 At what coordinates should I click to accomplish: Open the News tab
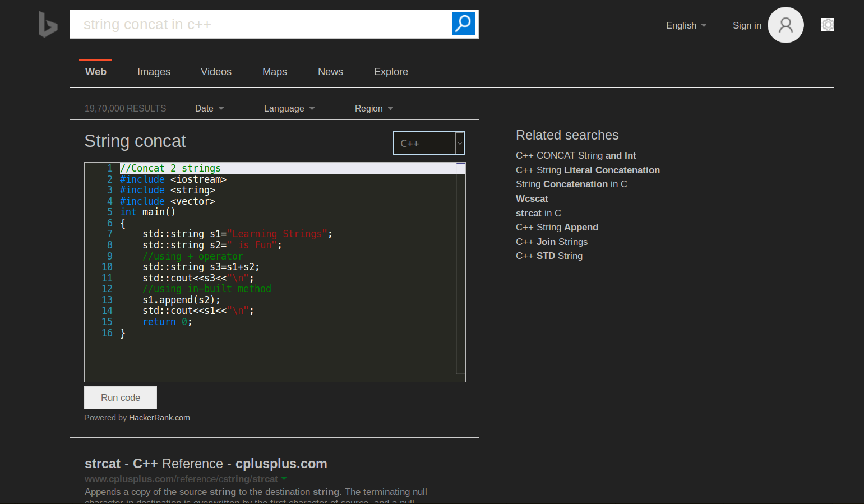click(x=330, y=72)
